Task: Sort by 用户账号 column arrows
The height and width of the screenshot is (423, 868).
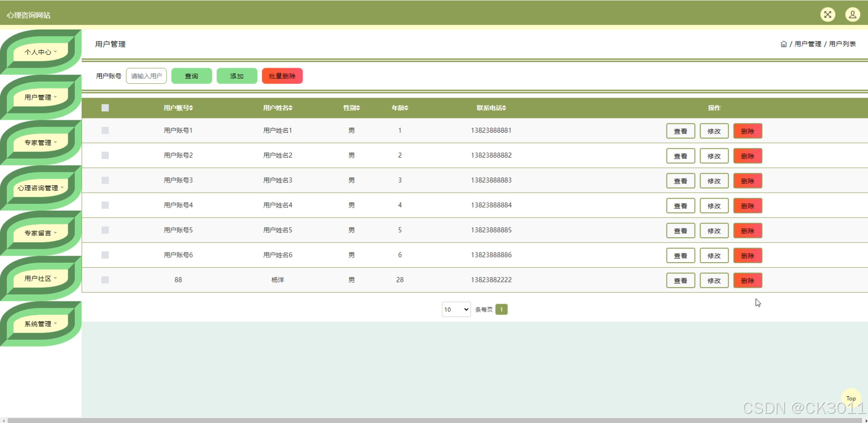Action: coord(191,108)
